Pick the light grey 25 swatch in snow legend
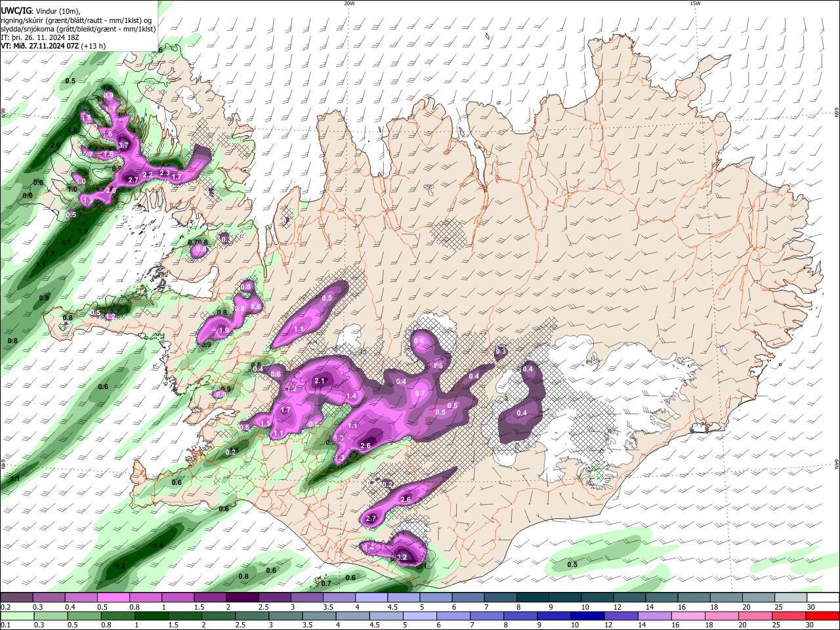This screenshot has height=630, width=840. [x=791, y=598]
